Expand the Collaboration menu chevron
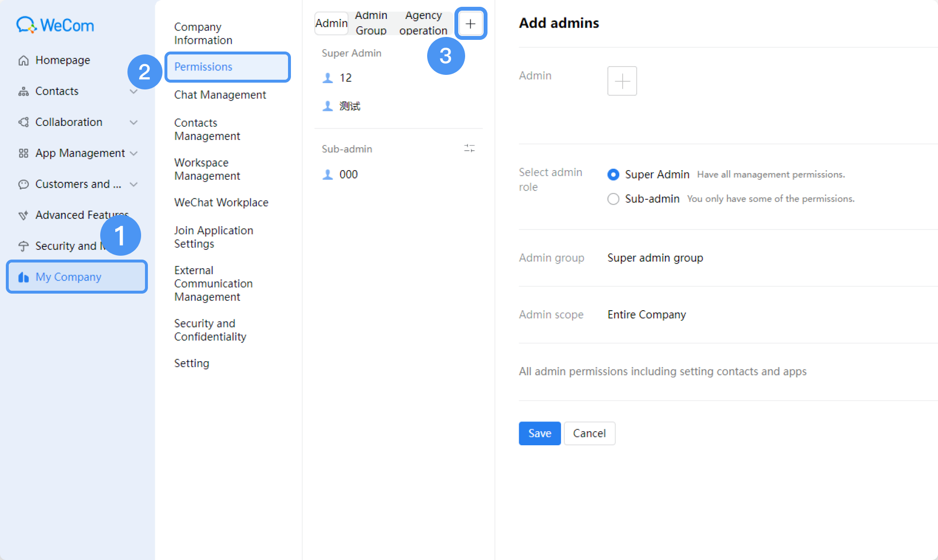938x560 pixels. [x=134, y=122]
